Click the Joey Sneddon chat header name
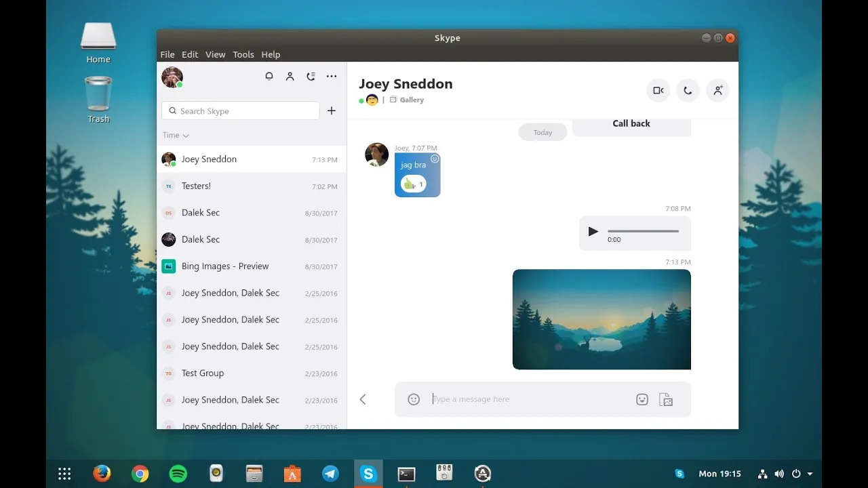 point(406,83)
